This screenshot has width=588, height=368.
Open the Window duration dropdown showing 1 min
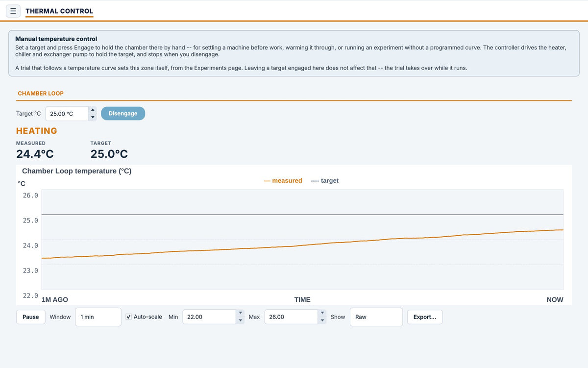point(98,317)
